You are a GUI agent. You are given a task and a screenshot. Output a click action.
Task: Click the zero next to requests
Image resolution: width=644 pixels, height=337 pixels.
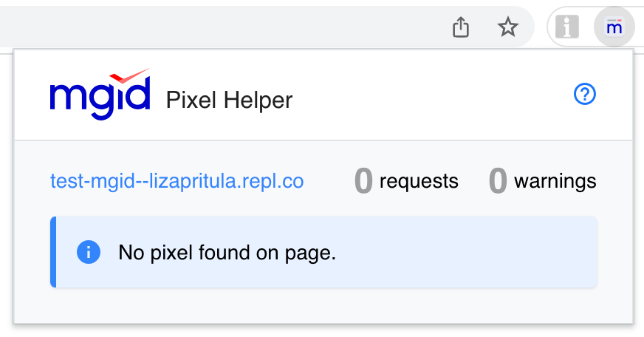pos(363,181)
